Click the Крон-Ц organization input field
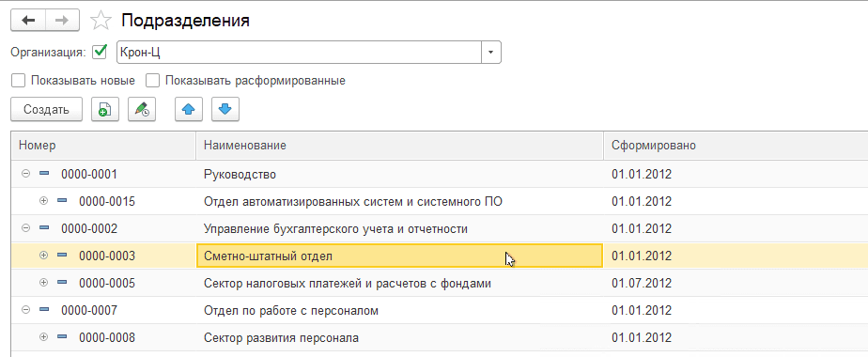Screen dimensions: 868x357 (x=299, y=53)
